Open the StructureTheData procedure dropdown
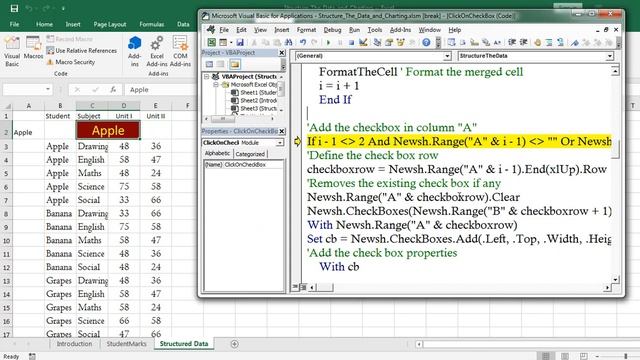Image resolution: width=640 pixels, height=360 pixels. [610, 56]
